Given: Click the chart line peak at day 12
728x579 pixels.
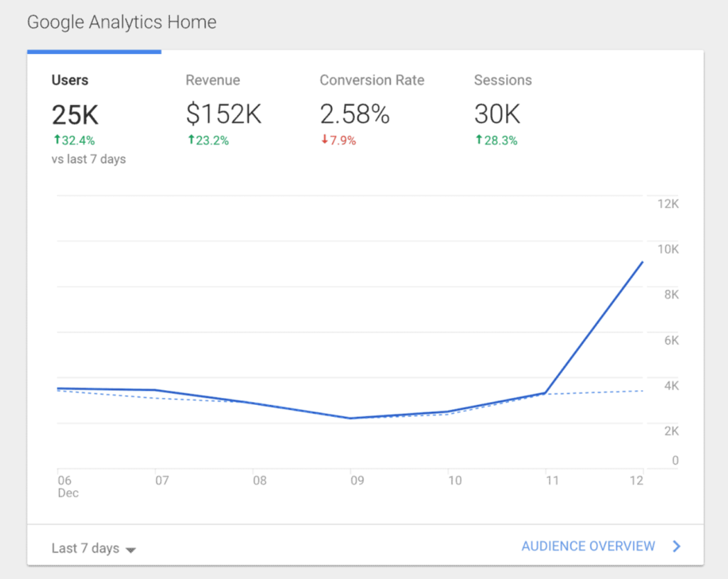Looking at the screenshot, I should 643,263.
